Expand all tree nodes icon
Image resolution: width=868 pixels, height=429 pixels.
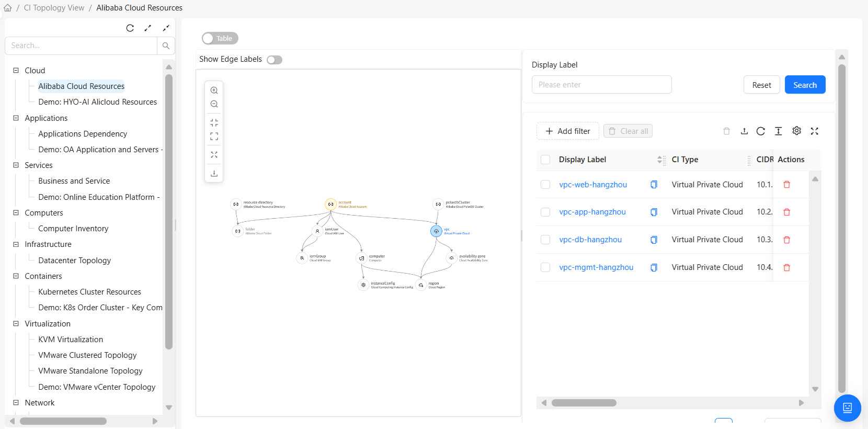(148, 28)
